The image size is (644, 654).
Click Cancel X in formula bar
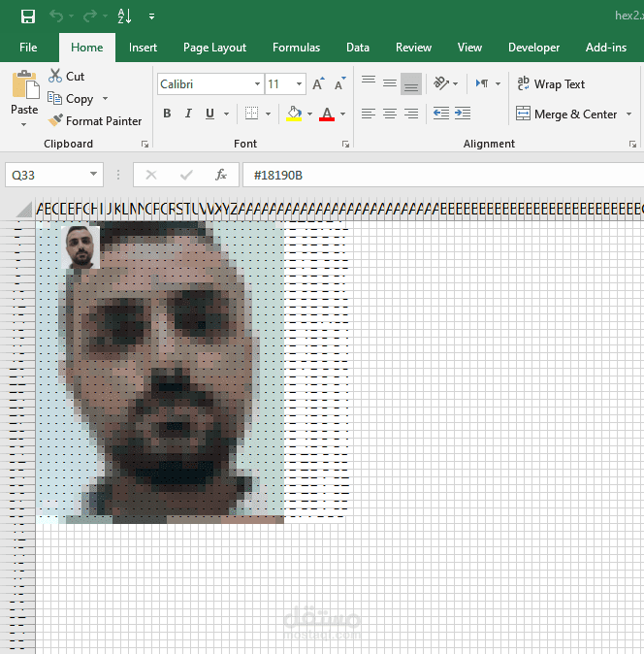151,175
